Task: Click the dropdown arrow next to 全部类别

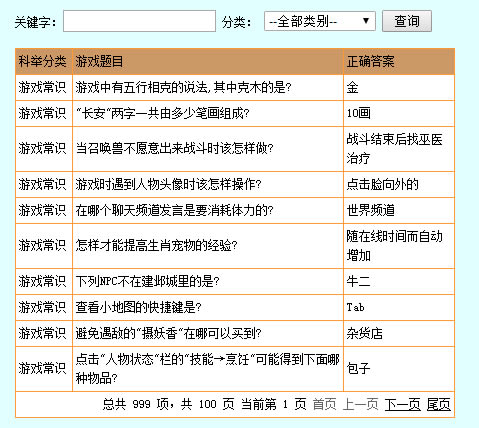Action: (x=366, y=21)
